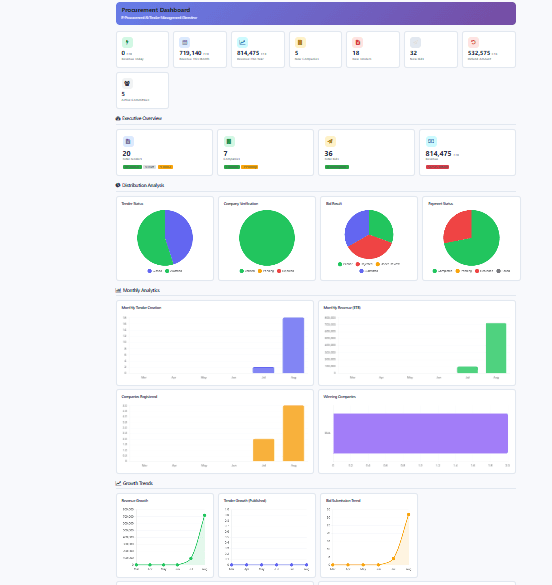Screen dimensions: 552x585
Task: Click the yellow paper-plane icon above 36
Action: click(x=330, y=141)
